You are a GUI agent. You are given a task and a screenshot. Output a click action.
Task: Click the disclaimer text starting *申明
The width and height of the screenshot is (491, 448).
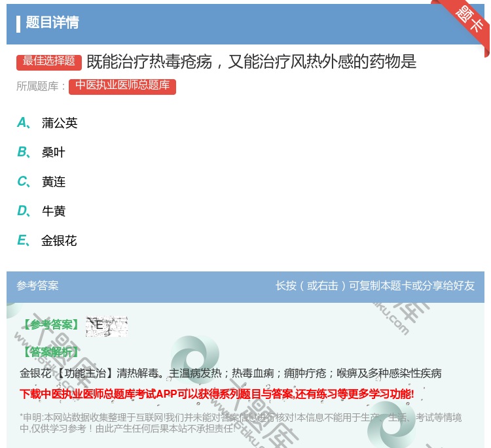240,423
